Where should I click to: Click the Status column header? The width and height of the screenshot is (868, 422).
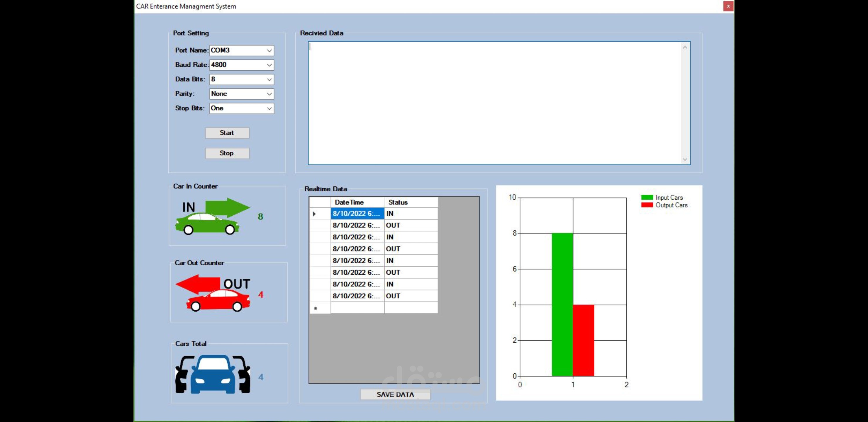(411, 203)
